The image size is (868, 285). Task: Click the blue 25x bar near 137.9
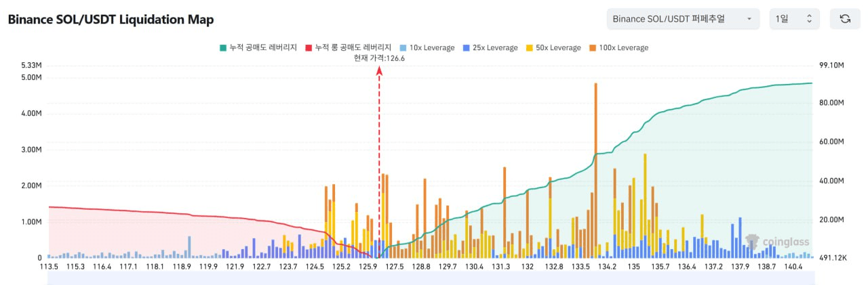click(x=740, y=237)
